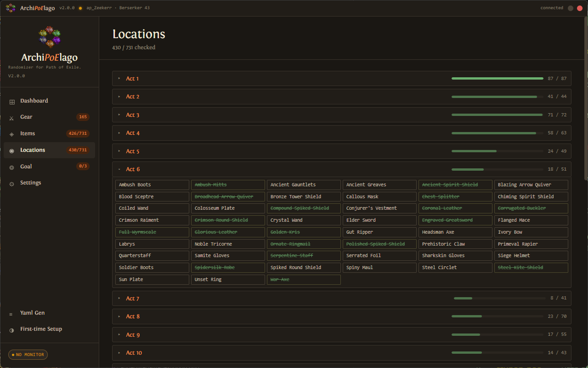The image size is (588, 368).
Task: Click the Noble Tricorne location
Action: point(228,244)
